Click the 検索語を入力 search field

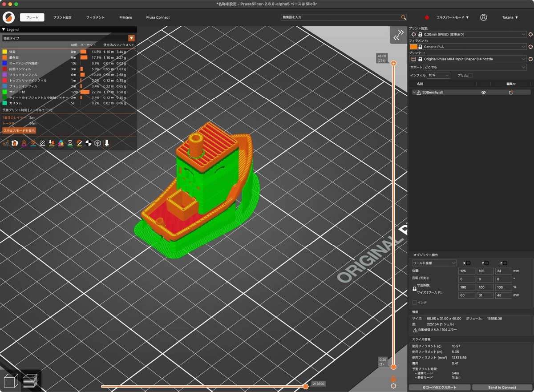click(341, 17)
